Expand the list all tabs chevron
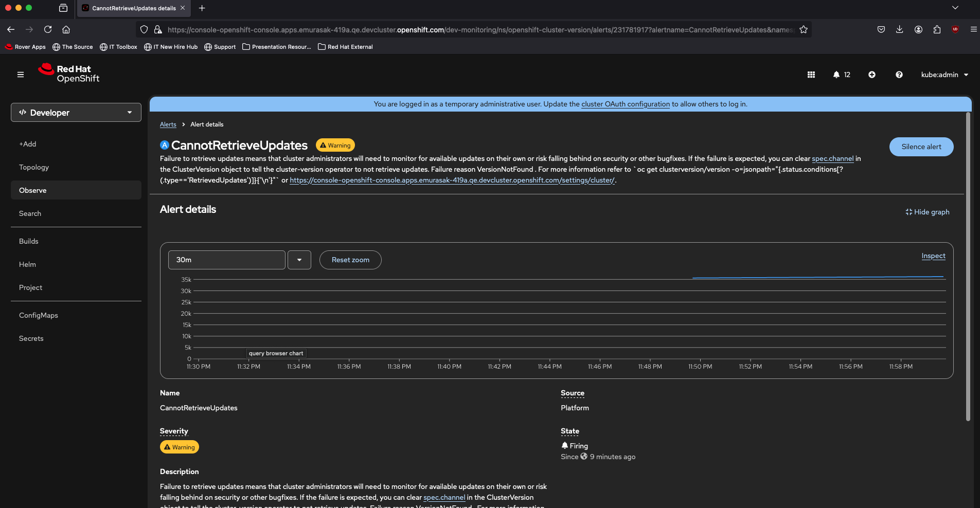This screenshot has height=508, width=980. pos(955,8)
